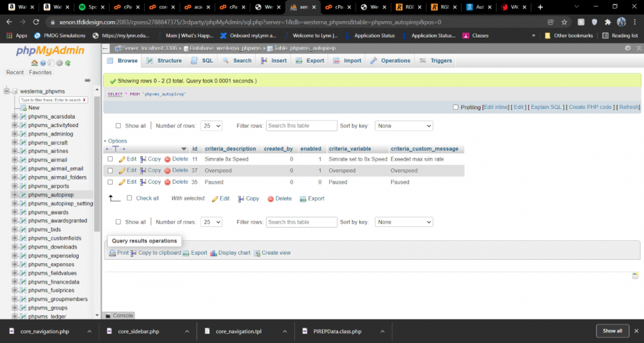Tick the checkbox for Paused row
644x343 pixels.
(x=110, y=182)
